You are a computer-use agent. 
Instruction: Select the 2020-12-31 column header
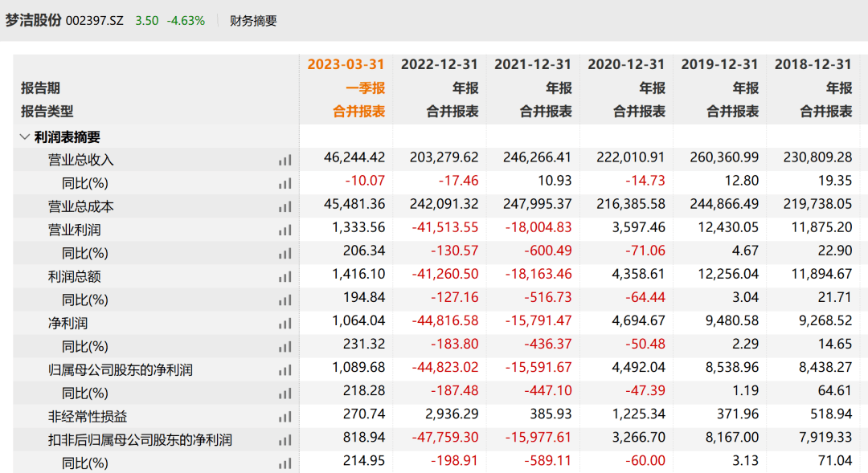coord(626,64)
